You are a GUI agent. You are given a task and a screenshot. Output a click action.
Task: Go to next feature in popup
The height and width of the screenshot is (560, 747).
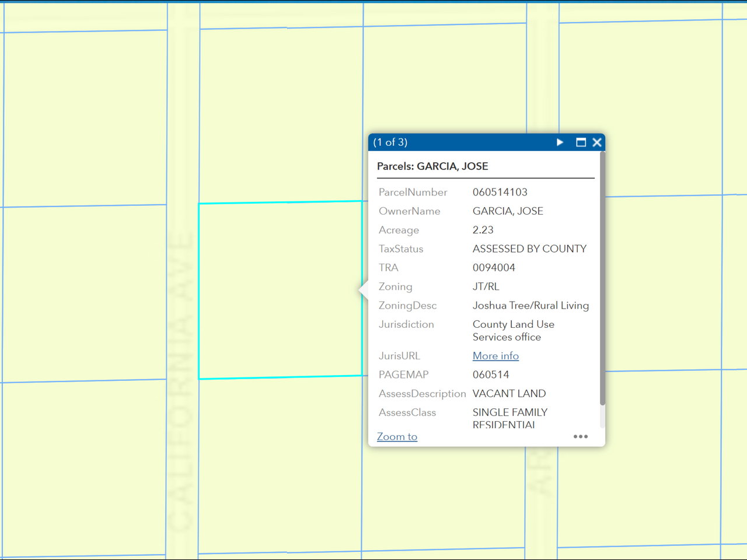tap(560, 142)
